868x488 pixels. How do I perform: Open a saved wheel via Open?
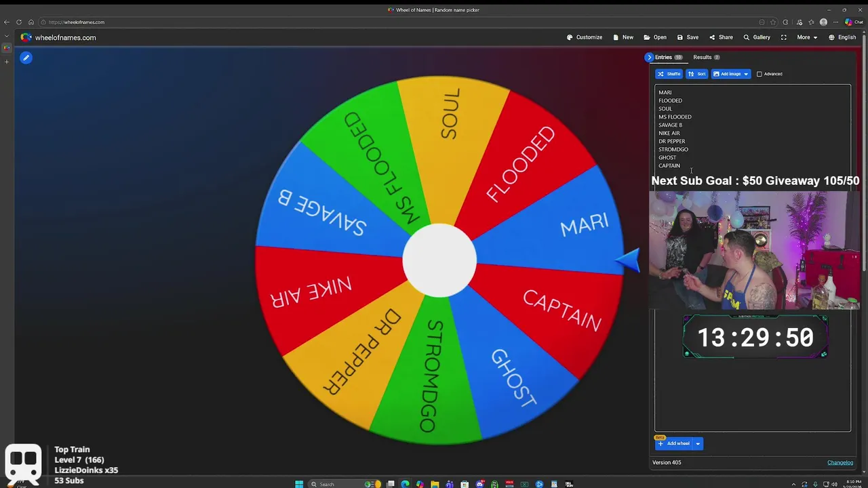pyautogui.click(x=655, y=37)
